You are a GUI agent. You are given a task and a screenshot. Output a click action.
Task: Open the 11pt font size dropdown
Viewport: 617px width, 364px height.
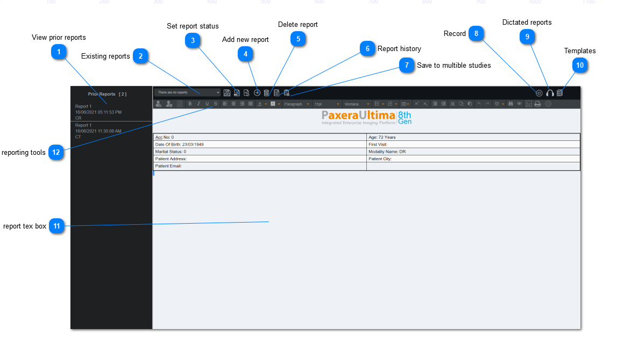327,104
